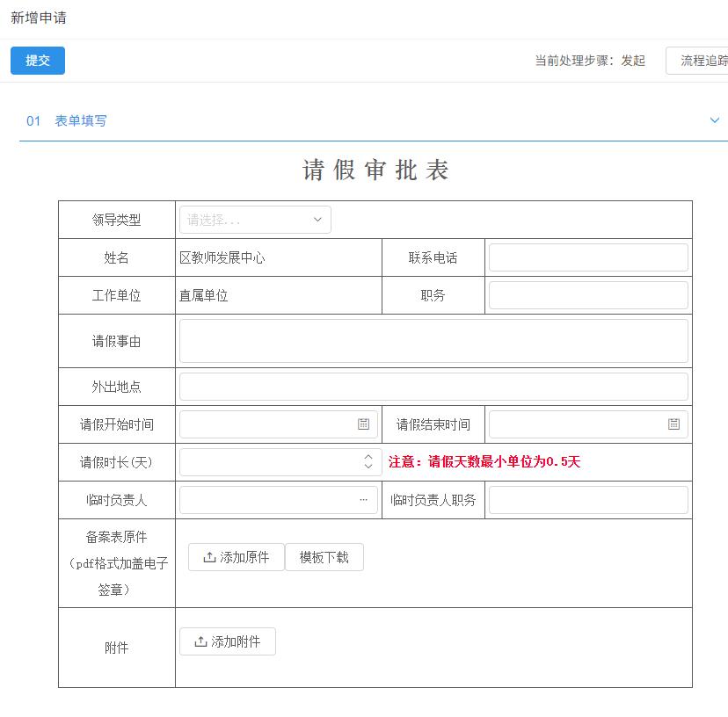The height and width of the screenshot is (717, 728).
Task: Focus the 临时负责人职务 input field
Action: click(588, 500)
